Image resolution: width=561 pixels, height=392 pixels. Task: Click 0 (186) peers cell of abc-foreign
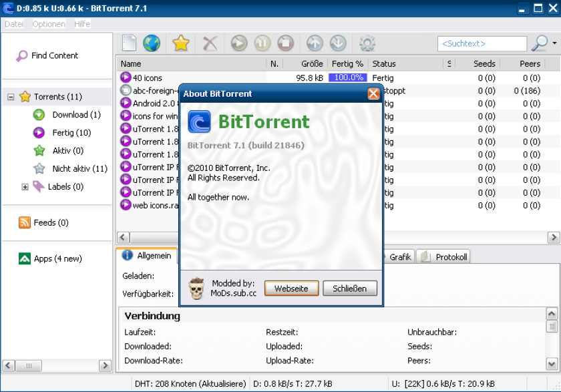point(527,91)
